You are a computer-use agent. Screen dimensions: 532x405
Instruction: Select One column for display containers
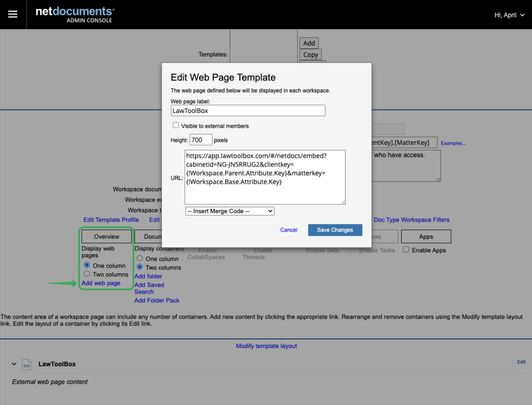point(140,258)
